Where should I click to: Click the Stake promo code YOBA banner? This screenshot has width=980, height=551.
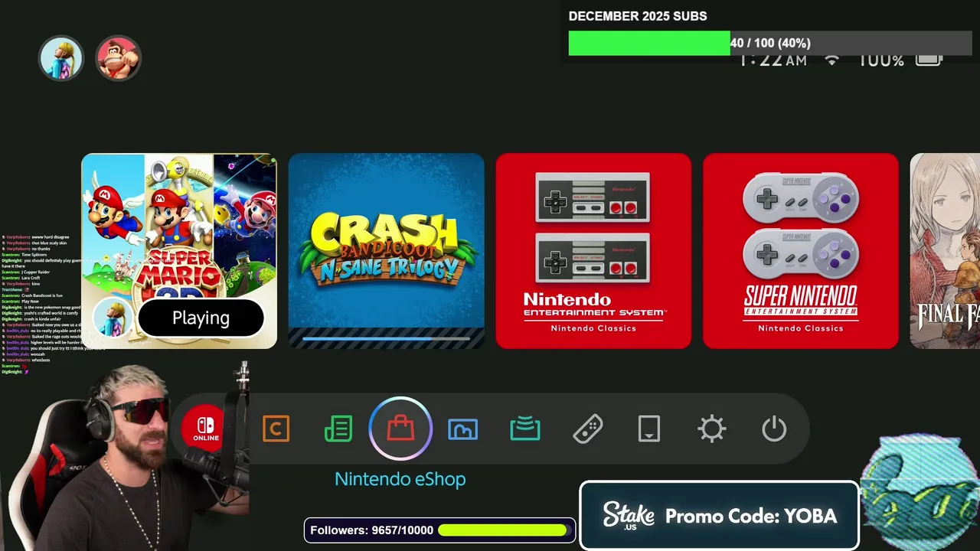pyautogui.click(x=719, y=516)
